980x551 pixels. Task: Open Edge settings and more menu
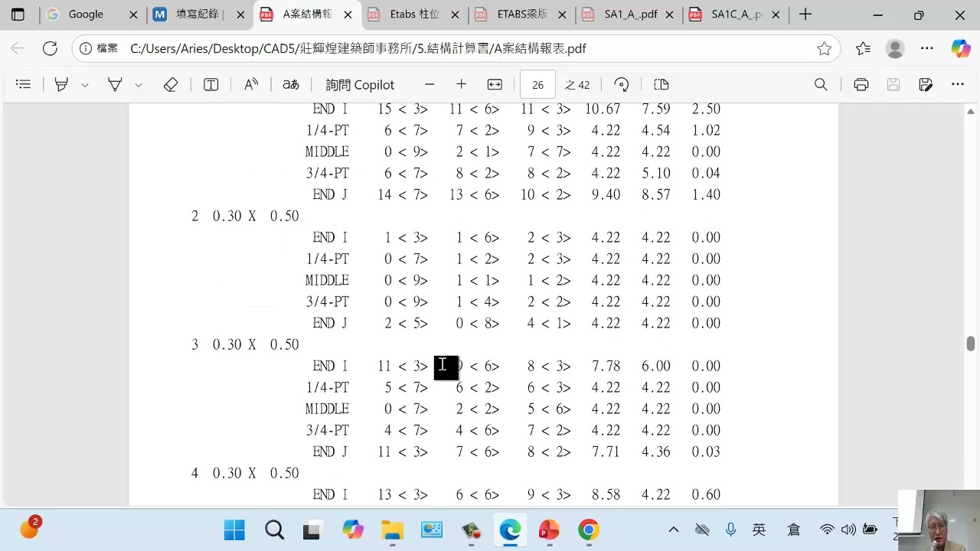point(927,49)
